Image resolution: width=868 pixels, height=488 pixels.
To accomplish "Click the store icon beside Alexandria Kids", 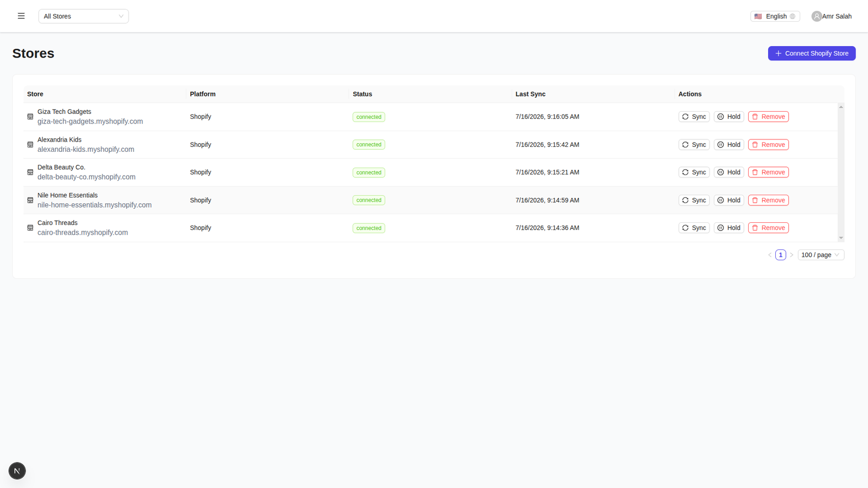I will point(30,145).
